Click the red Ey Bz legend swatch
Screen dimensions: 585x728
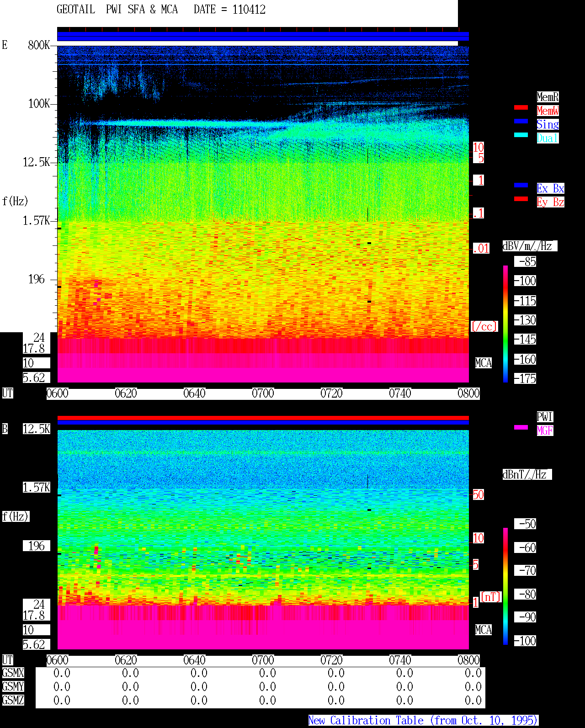(521, 199)
